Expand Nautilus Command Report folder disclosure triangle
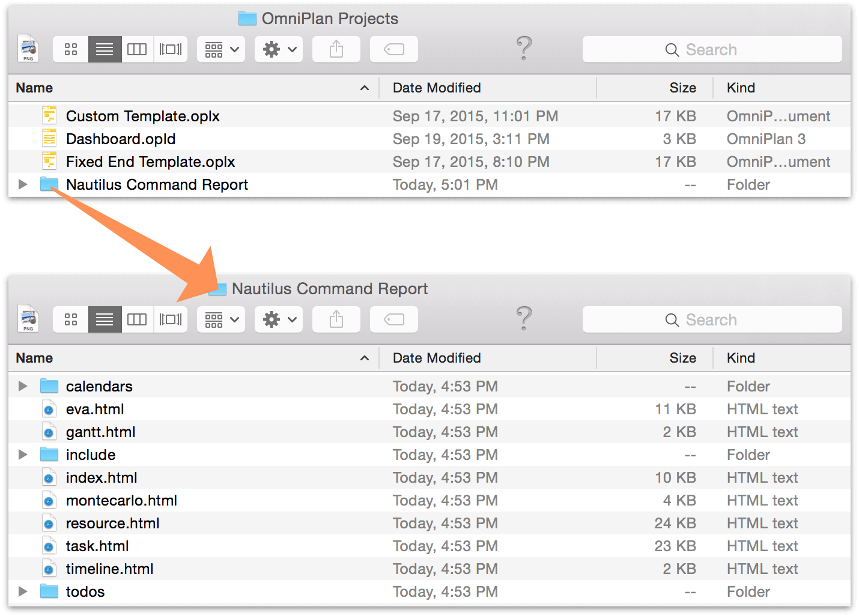Image resolution: width=859 pixels, height=616 pixels. click(x=23, y=184)
